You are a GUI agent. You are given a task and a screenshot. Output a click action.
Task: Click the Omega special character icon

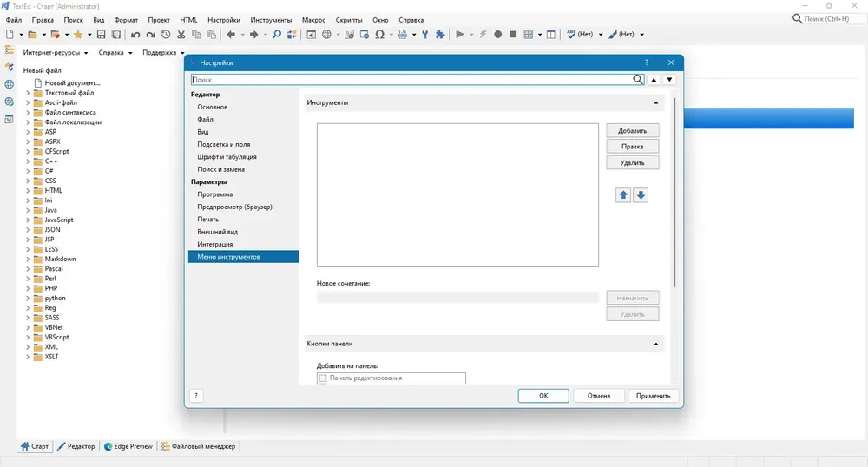pyautogui.click(x=380, y=35)
